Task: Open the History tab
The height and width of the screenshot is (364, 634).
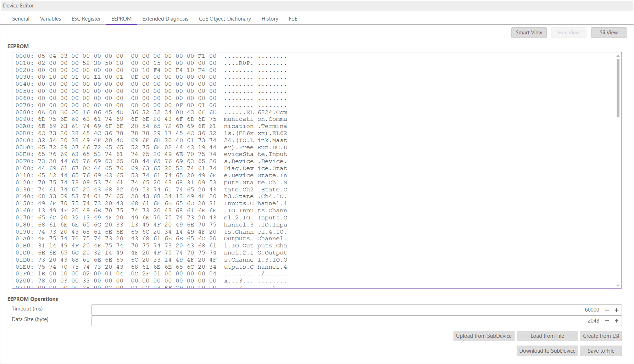Action: [x=269, y=18]
